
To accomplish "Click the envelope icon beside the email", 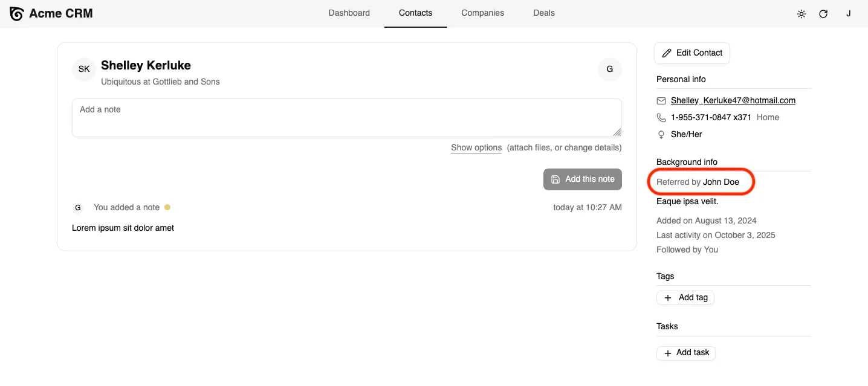I will [x=661, y=100].
